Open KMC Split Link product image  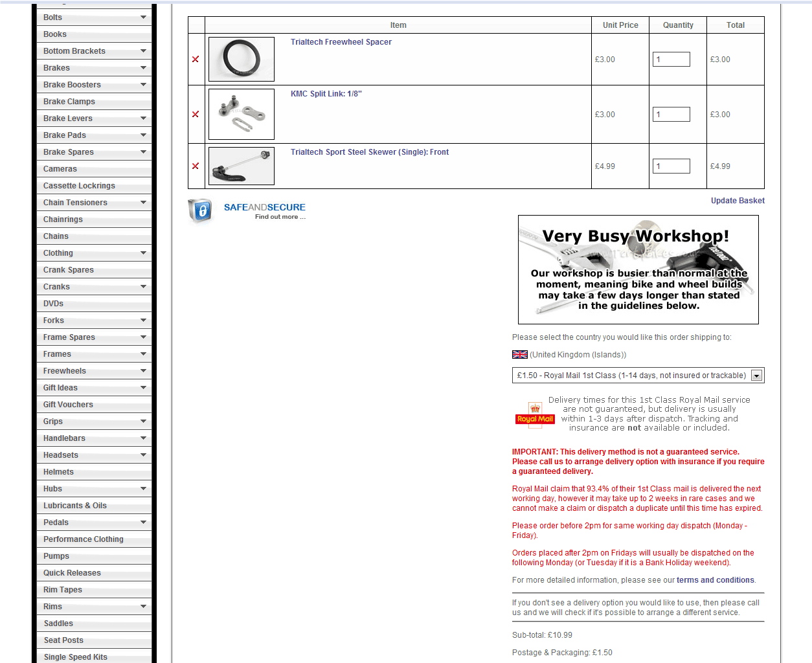[x=242, y=114]
